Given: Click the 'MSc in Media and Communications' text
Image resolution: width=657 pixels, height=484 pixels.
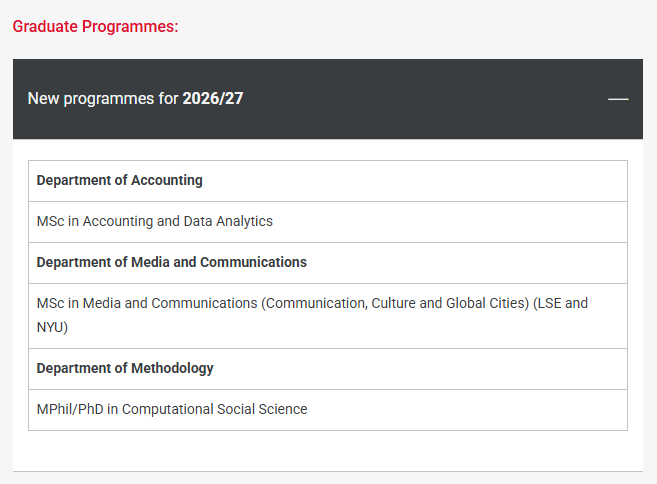Looking at the screenshot, I should 147,303.
